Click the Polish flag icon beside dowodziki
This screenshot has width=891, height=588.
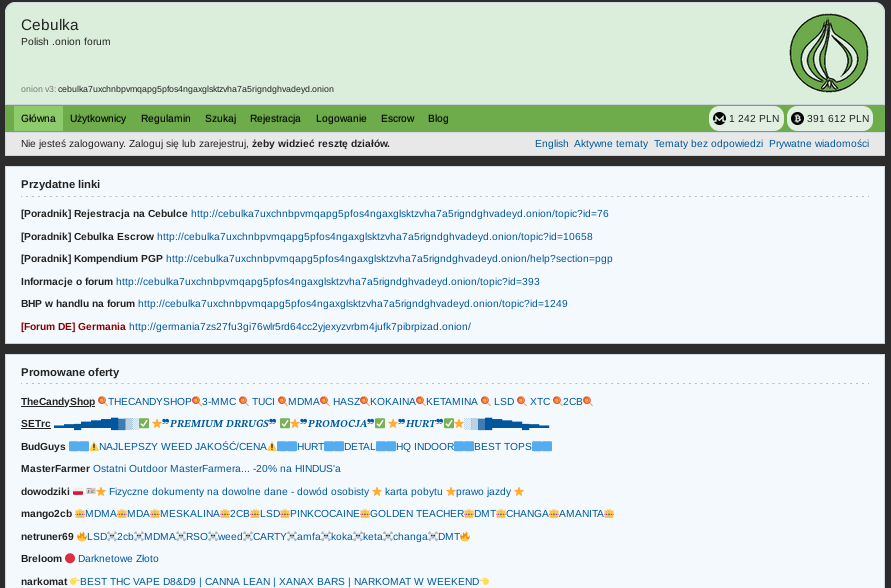tap(78, 492)
